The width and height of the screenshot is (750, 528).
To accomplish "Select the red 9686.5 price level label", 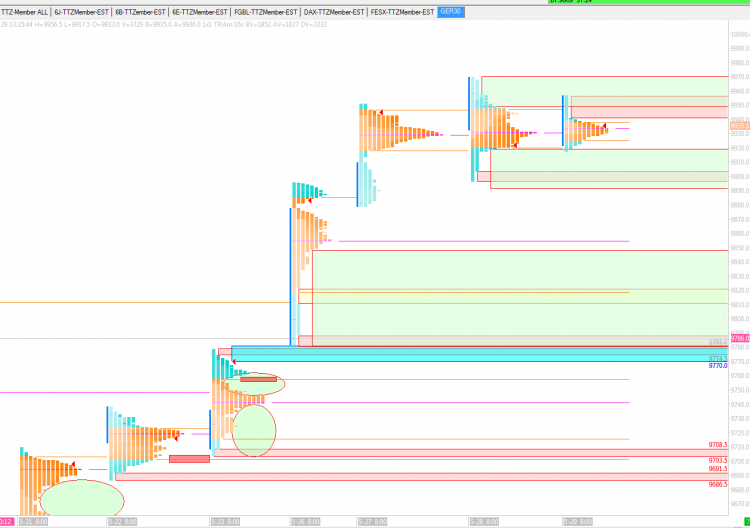I will point(717,484).
